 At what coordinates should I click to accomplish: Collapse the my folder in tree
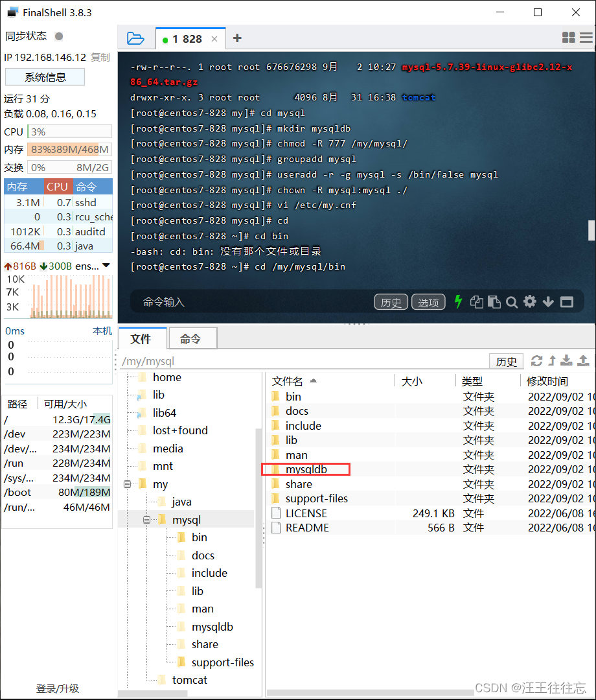tap(127, 484)
